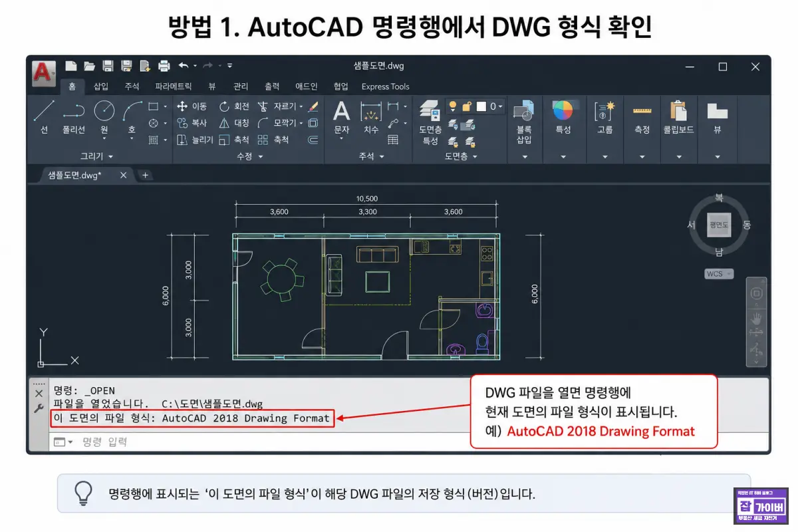Activate the 모깎기 (Fillet) command

point(277,123)
